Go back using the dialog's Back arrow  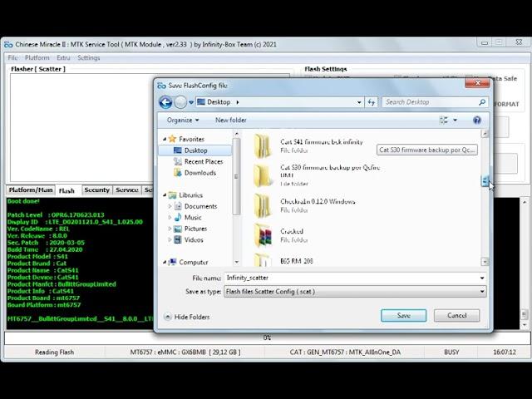coord(165,102)
